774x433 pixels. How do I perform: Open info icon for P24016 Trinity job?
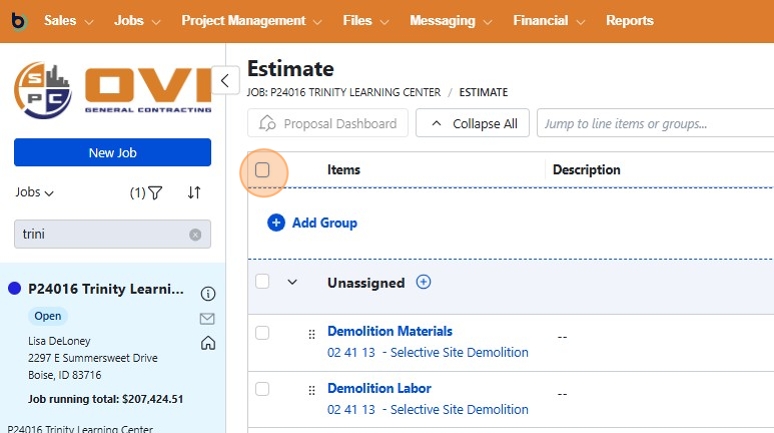(x=208, y=293)
